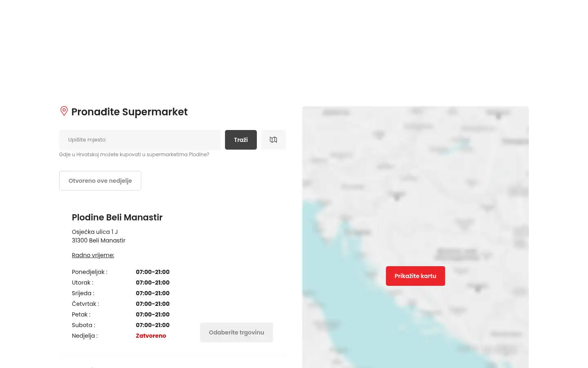Click the Ponedjeljak hours 07:00-21:00
This screenshot has width=588, height=368.
tap(153, 272)
